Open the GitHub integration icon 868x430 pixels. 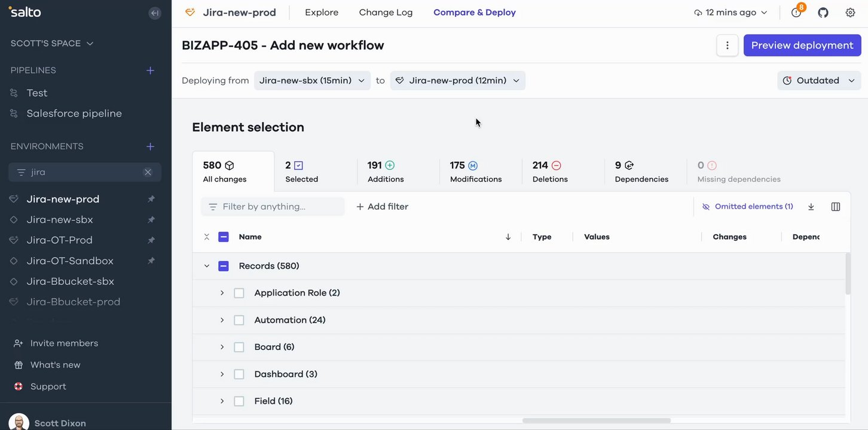[823, 13]
